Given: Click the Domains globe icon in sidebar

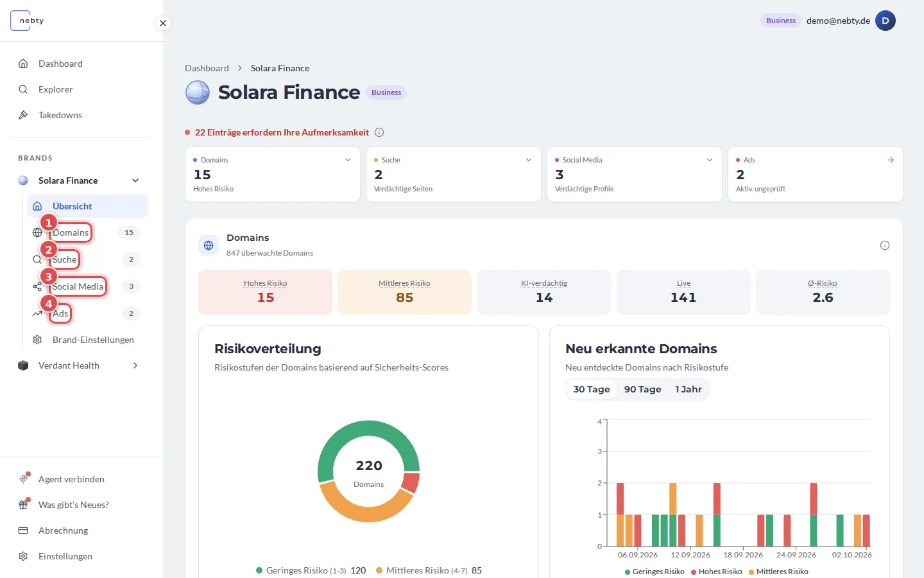Looking at the screenshot, I should coord(37,232).
